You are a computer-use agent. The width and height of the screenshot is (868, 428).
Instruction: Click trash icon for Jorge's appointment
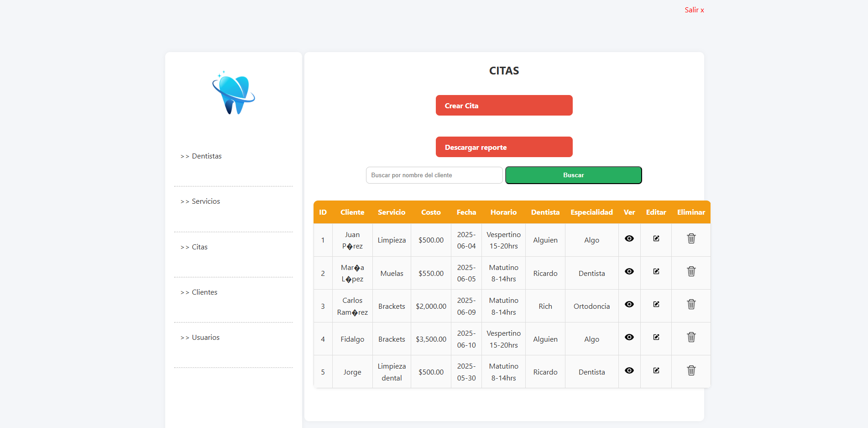click(691, 370)
